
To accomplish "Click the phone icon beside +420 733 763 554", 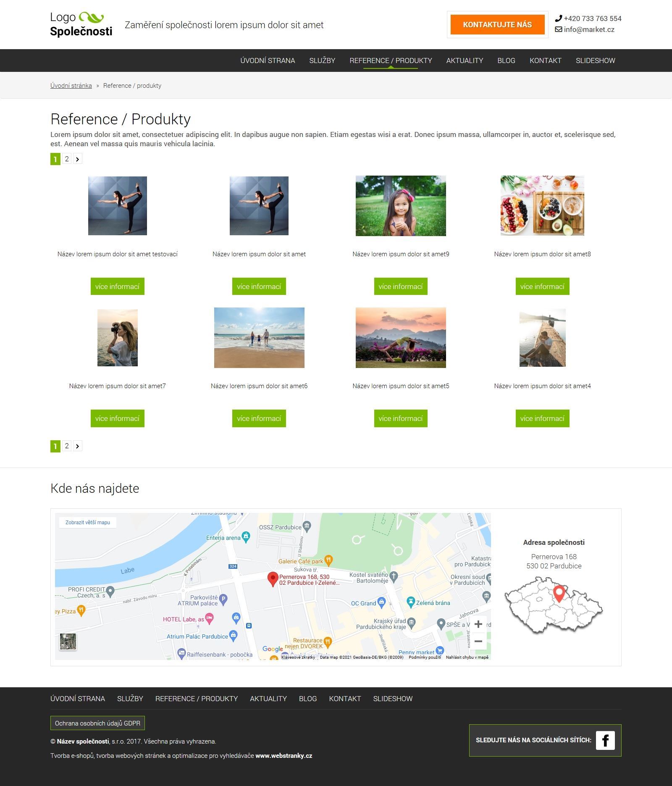I will pos(558,18).
